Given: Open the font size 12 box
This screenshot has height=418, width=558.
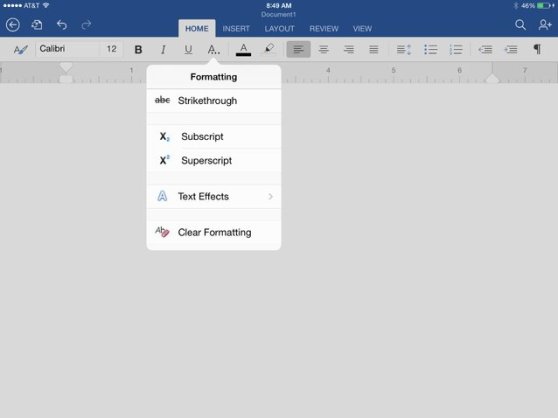Looking at the screenshot, I should tap(112, 49).
